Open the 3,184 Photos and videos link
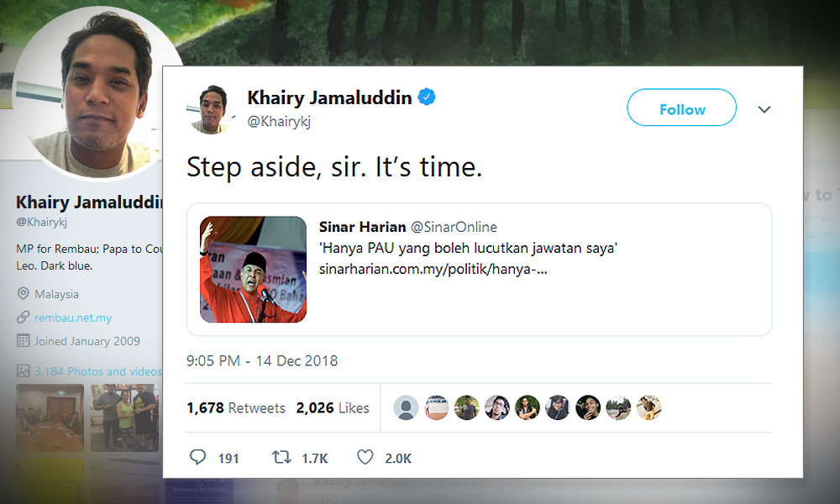 (98, 371)
